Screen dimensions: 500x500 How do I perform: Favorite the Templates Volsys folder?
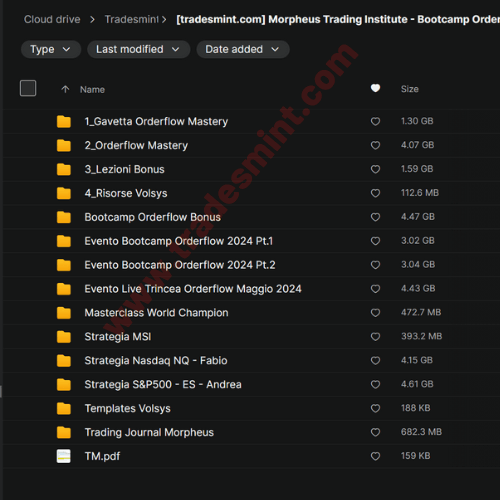[375, 408]
